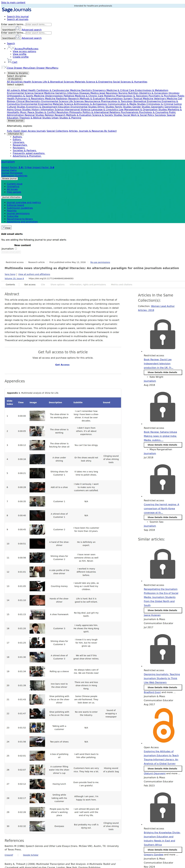Open the Create profile link
Screen dimensions: 185x868
[21, 57]
